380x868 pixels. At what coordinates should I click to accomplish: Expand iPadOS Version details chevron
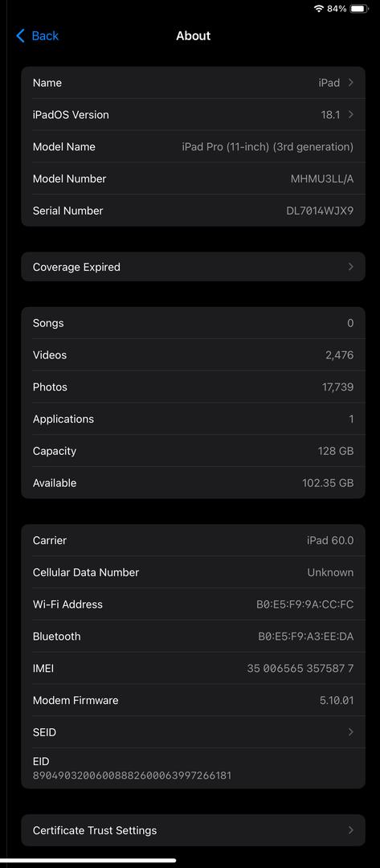pos(351,115)
